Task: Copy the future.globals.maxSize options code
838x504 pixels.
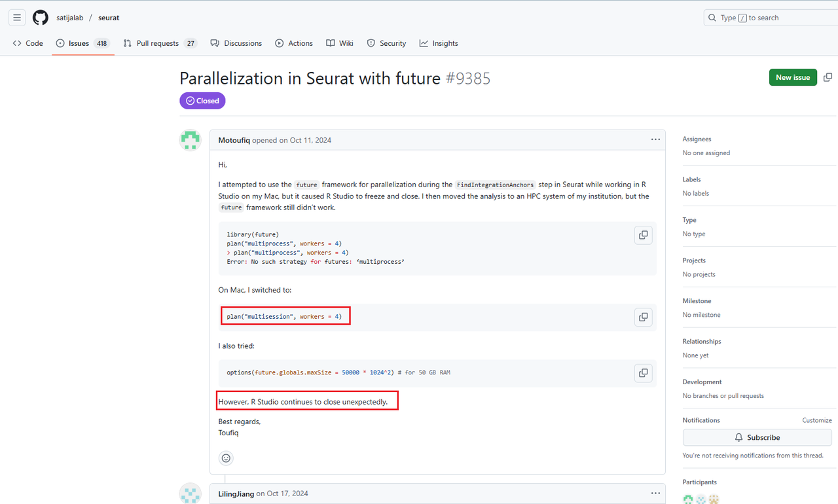Action: click(643, 372)
